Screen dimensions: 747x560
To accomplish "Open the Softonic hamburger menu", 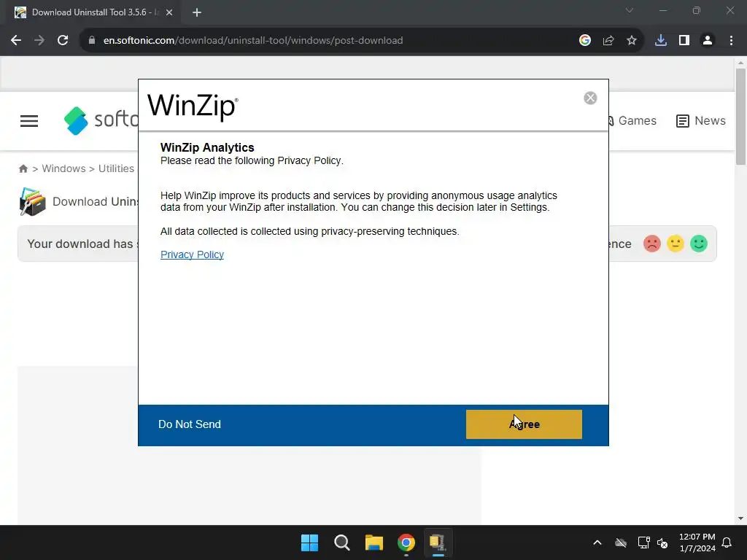I will point(29,121).
